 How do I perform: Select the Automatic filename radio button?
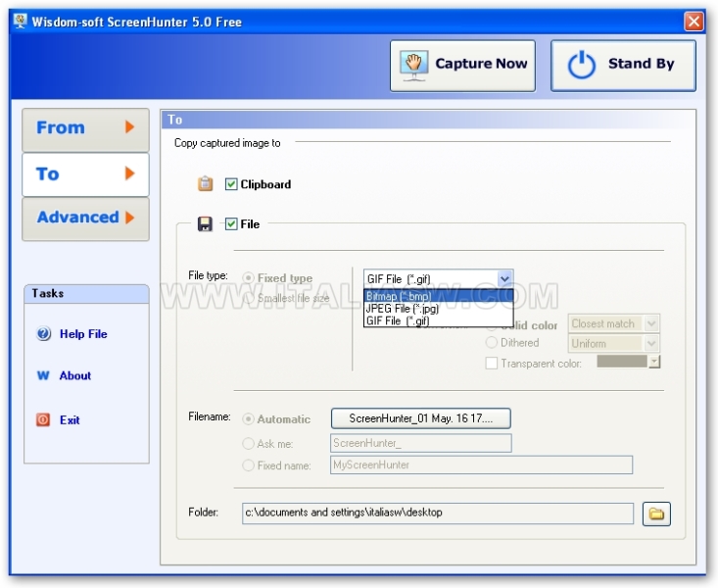[x=248, y=418]
